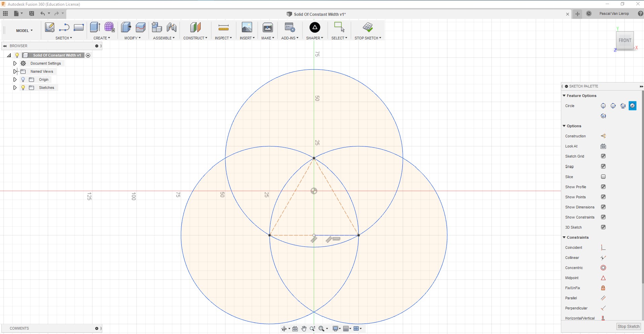The image size is (644, 334).
Task: Click the Measure icon above INSPECT
Action: click(x=223, y=28)
